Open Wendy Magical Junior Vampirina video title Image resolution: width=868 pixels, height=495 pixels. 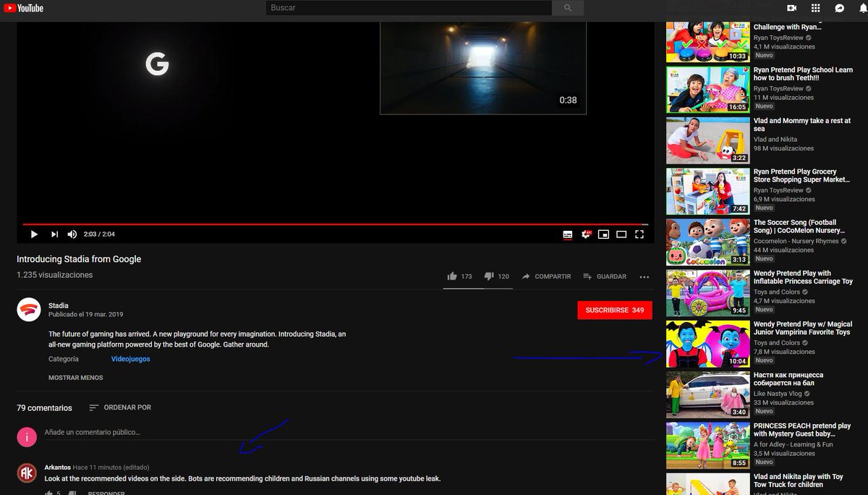(802, 329)
